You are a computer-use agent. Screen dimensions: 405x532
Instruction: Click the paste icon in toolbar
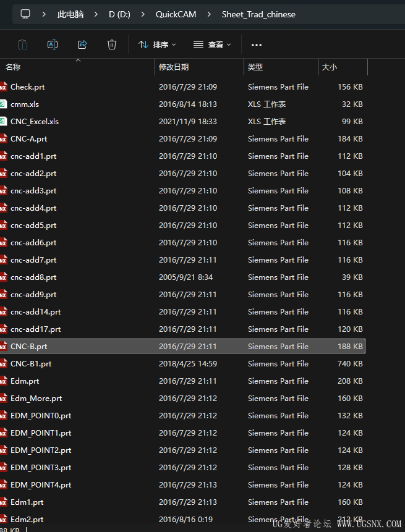pyautogui.click(x=23, y=44)
